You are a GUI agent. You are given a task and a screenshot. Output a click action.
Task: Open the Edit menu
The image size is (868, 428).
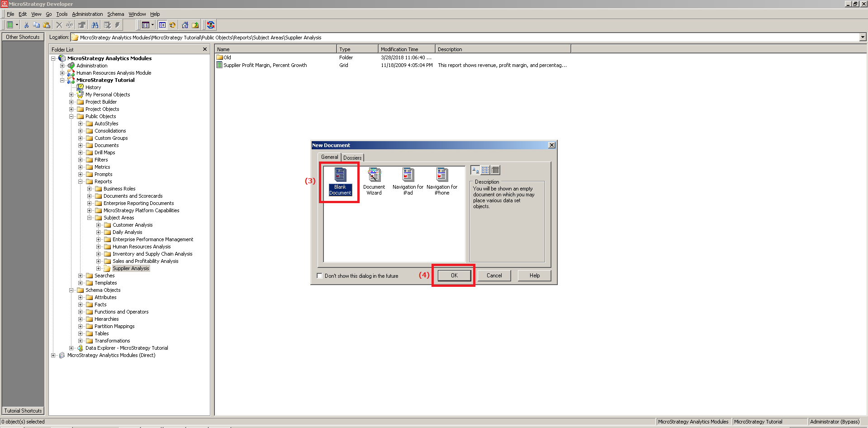23,14
